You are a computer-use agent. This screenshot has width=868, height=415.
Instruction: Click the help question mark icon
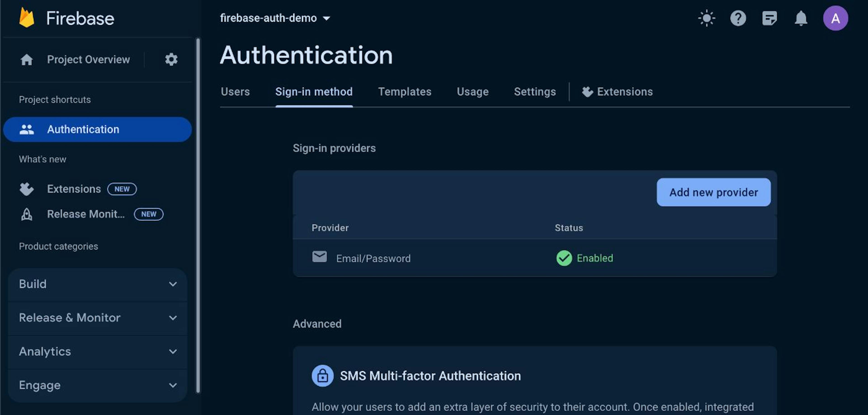tap(738, 19)
